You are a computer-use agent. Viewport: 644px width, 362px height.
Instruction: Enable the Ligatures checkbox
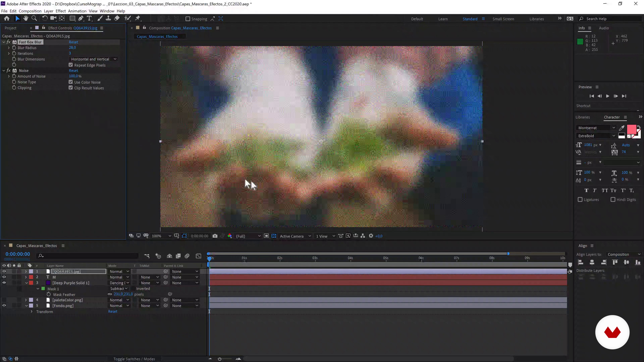tap(580, 200)
